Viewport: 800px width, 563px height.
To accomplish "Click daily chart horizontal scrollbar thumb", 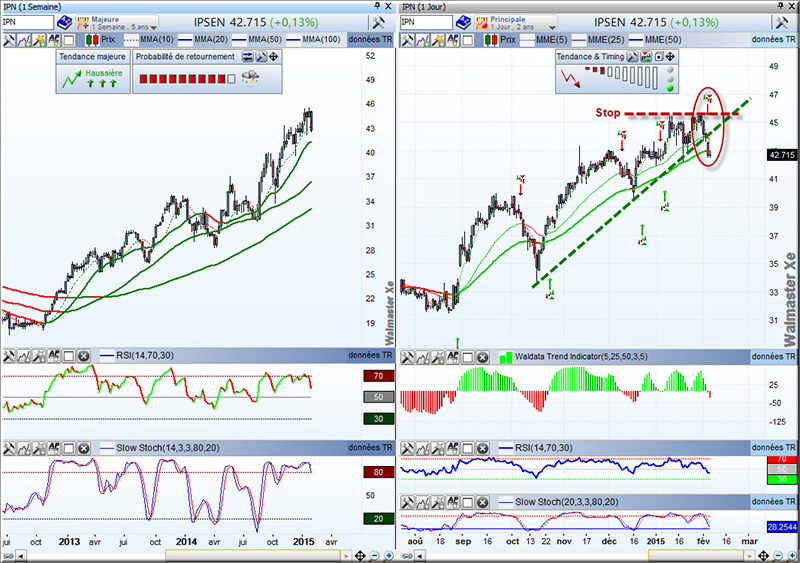I will [x=696, y=556].
